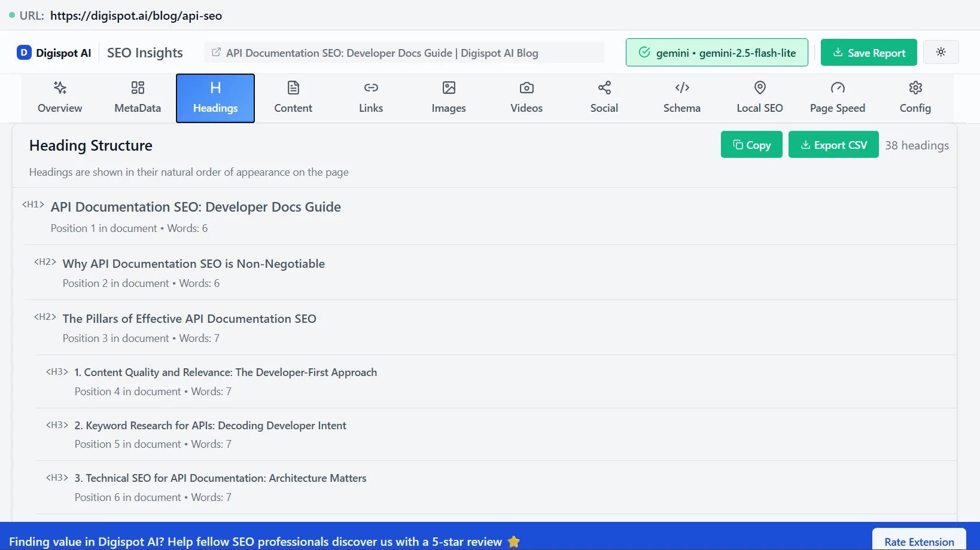This screenshot has width=980, height=550.
Task: Open the Social tags panel
Action: 604,97
